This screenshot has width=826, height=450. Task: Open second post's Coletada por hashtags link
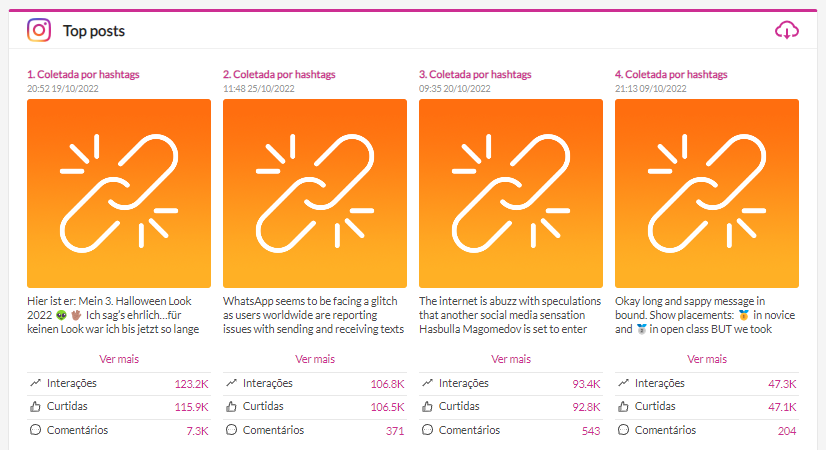tap(279, 74)
